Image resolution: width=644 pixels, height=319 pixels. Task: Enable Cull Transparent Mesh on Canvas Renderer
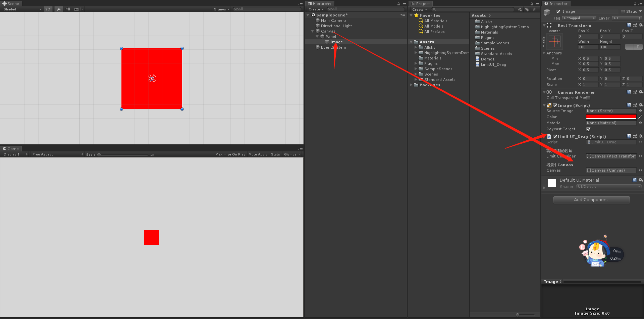[x=589, y=98]
